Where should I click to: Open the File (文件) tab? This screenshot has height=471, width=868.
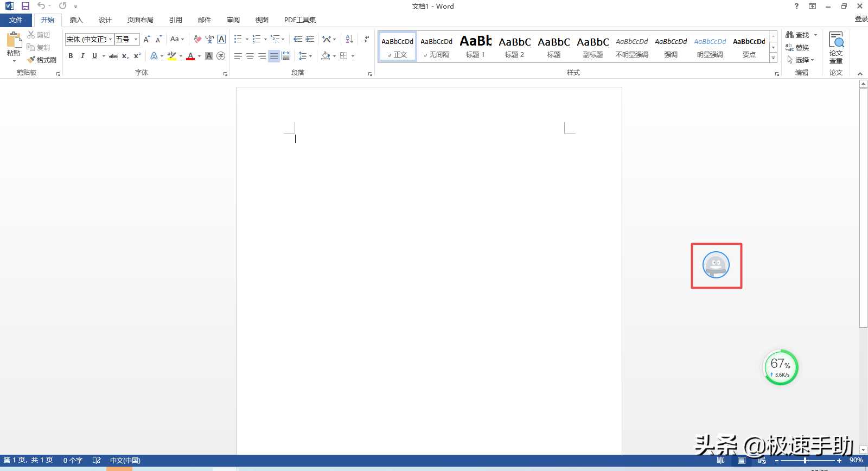[16, 20]
